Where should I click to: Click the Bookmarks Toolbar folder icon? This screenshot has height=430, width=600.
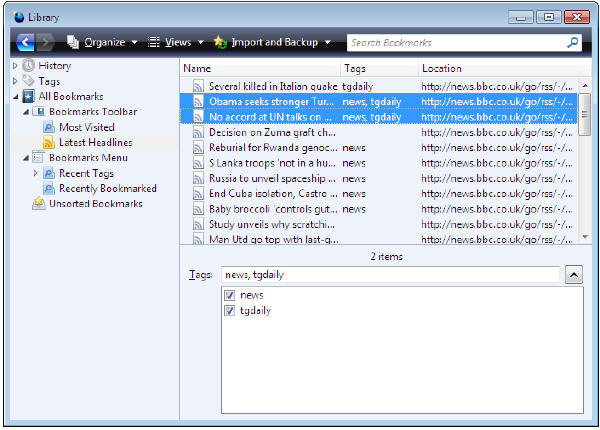[x=39, y=112]
